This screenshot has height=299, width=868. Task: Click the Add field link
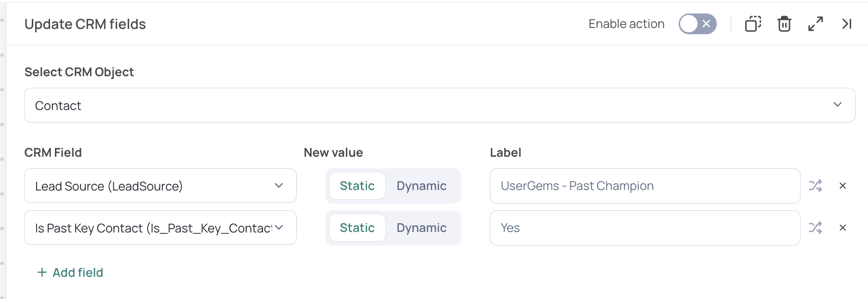click(x=70, y=272)
